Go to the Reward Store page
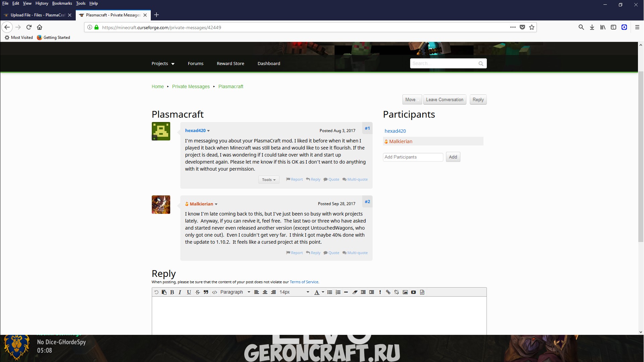The image size is (644, 362). (231, 64)
